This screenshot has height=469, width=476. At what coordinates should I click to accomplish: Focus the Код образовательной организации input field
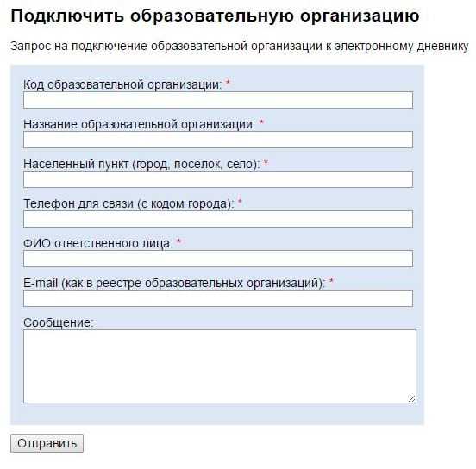tap(218, 100)
